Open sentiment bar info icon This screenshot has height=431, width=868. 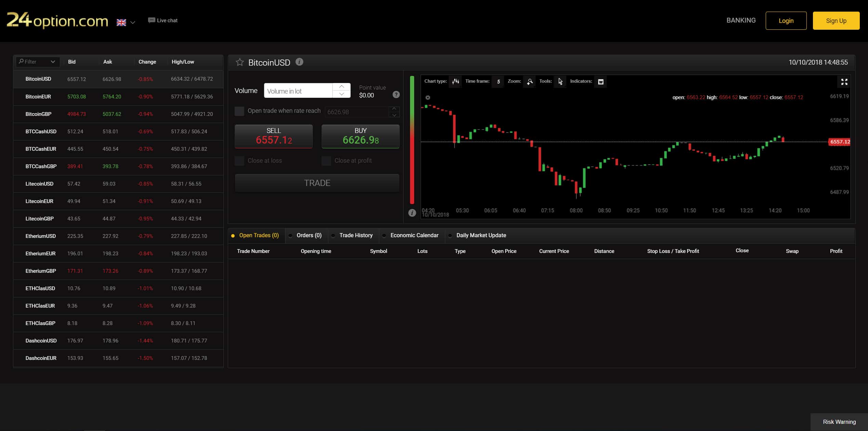pyautogui.click(x=412, y=213)
